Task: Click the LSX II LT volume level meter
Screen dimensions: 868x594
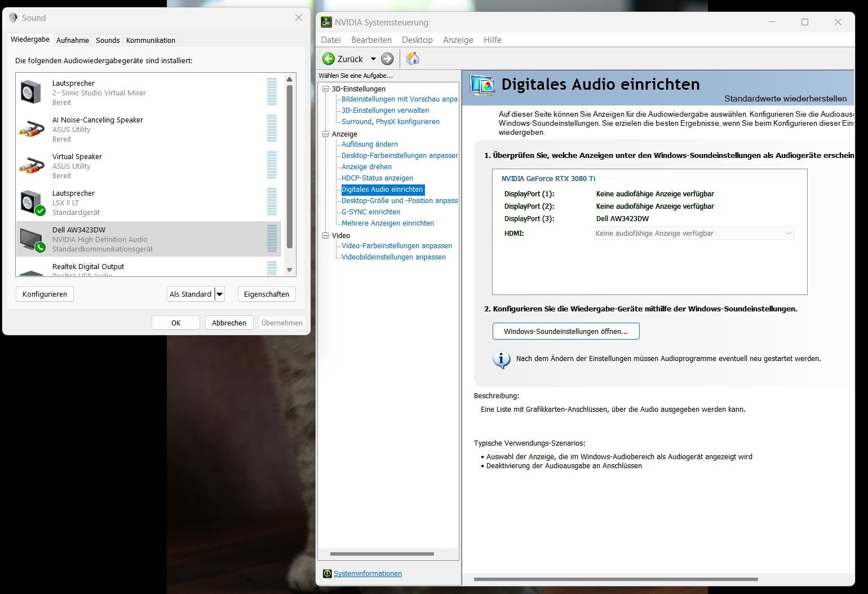Action: tap(272, 202)
